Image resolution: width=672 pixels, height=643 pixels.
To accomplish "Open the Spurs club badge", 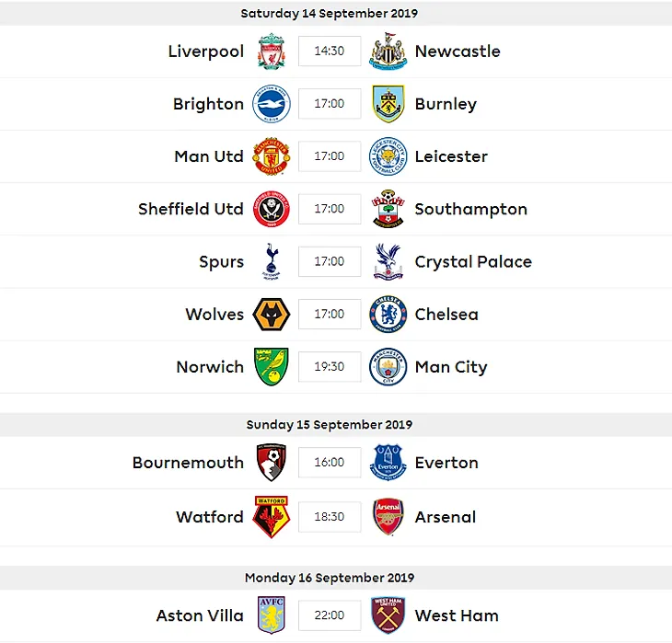I will [x=272, y=261].
